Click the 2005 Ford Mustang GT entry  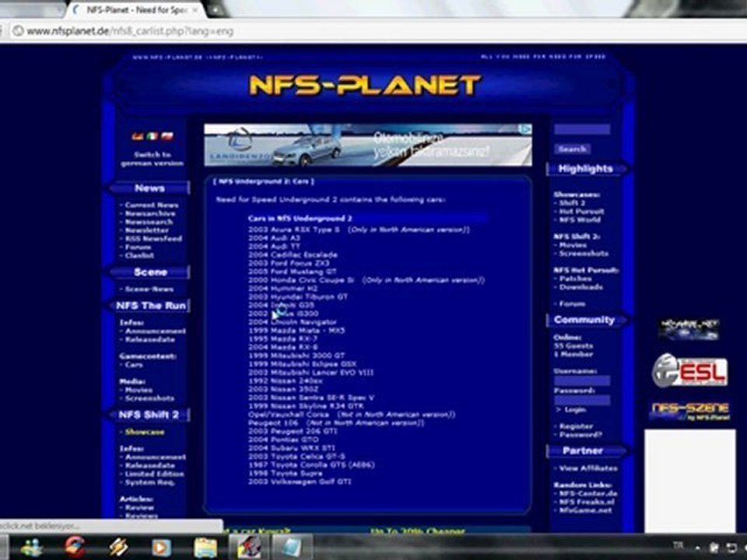point(292,271)
